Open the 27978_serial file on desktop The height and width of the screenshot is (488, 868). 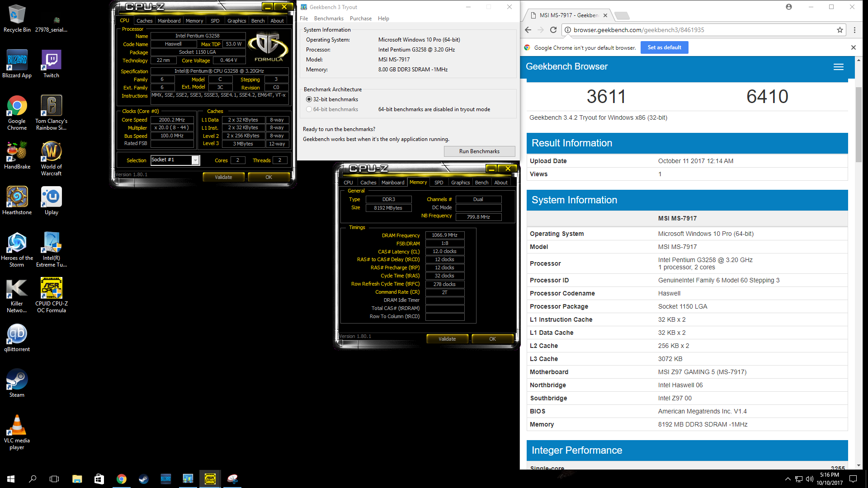coord(52,23)
